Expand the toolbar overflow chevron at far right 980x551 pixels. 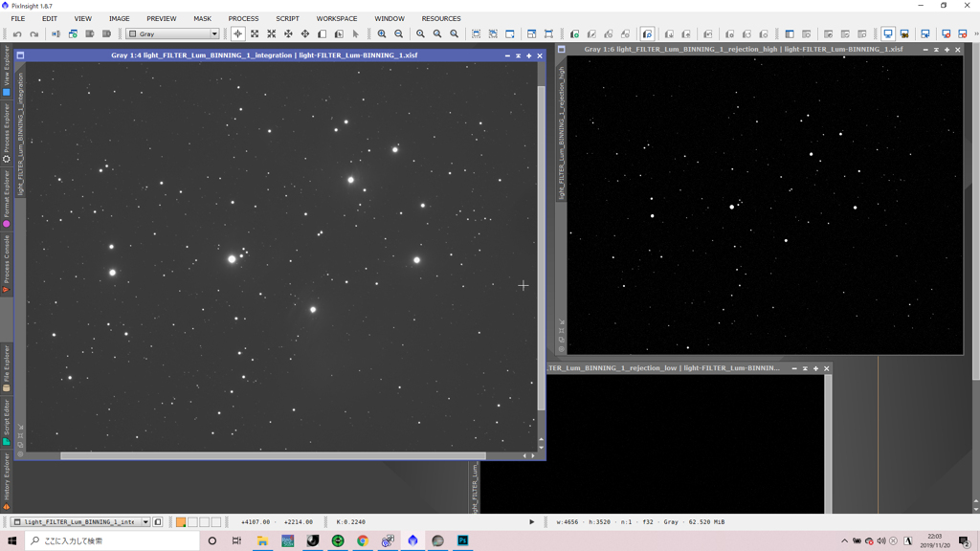(x=975, y=34)
